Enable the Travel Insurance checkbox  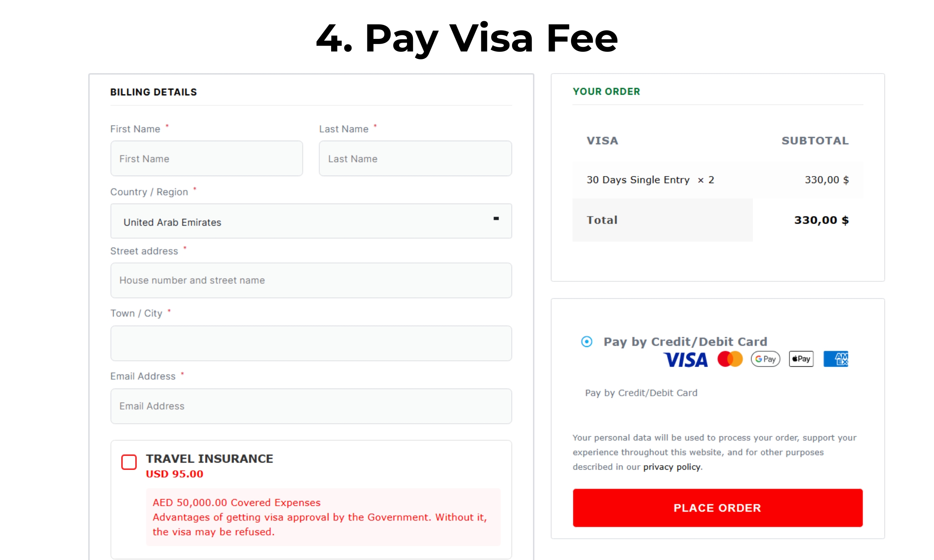pos(129,462)
